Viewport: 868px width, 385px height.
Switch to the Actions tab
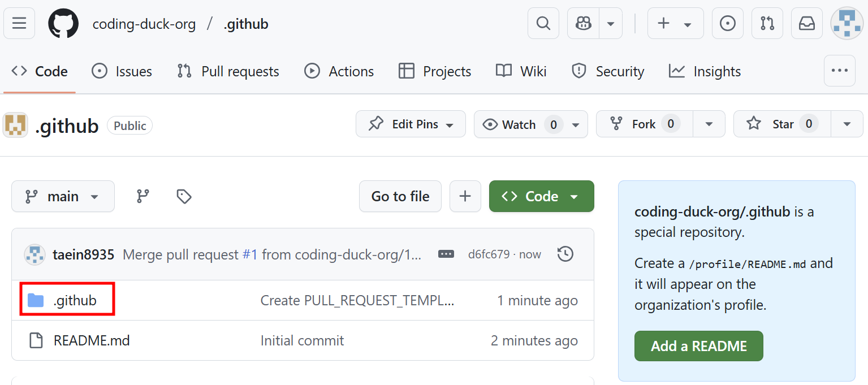[339, 71]
